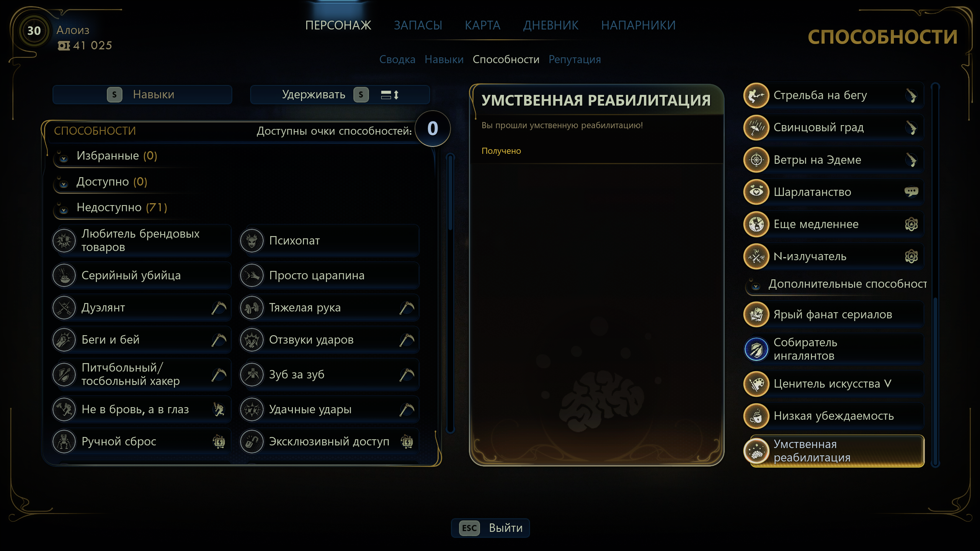Click the Навыки button with S key
Screen dimensions: 980x551
(142, 95)
